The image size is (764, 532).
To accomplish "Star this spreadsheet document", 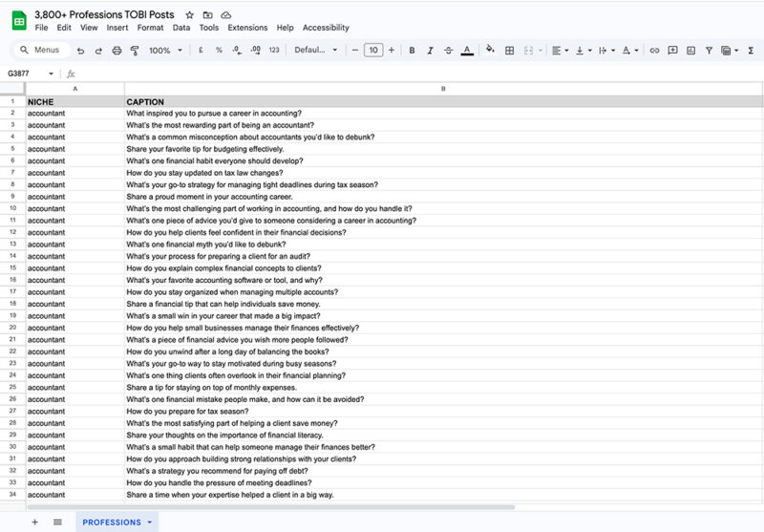I will coord(190,15).
